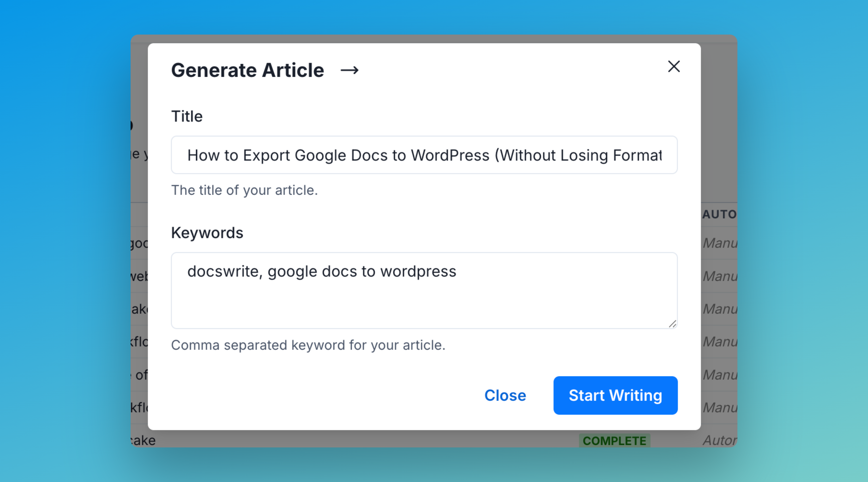The image size is (868, 482).
Task: Click the comma separated keyword helper text
Action: [x=308, y=345]
